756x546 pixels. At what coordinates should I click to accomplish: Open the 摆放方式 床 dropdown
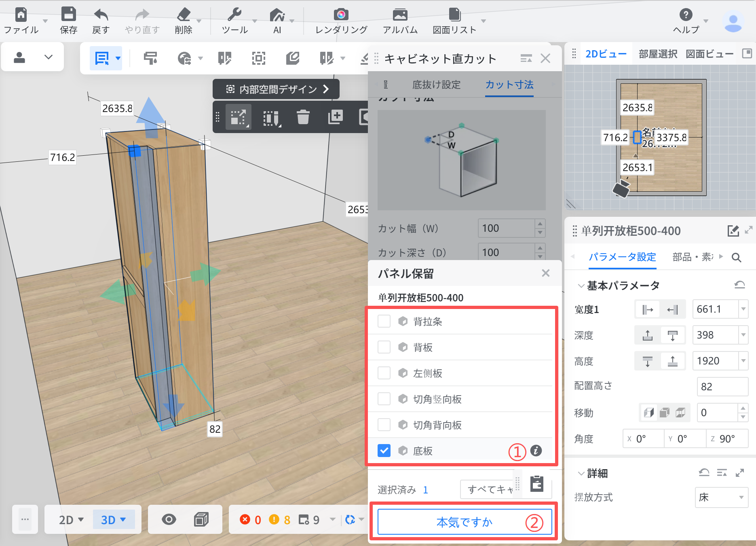pos(722,497)
